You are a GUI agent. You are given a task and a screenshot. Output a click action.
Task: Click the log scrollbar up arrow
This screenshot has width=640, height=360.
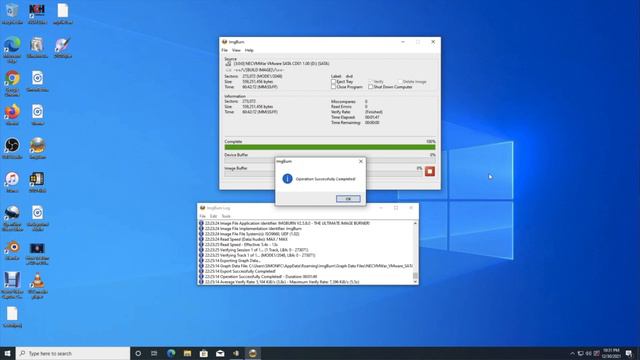click(x=415, y=223)
